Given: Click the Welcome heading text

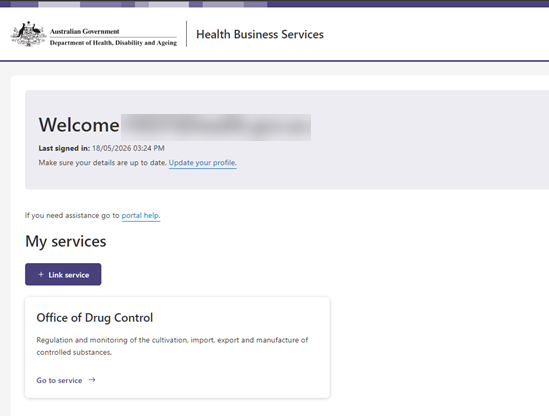Looking at the screenshot, I should [79, 125].
